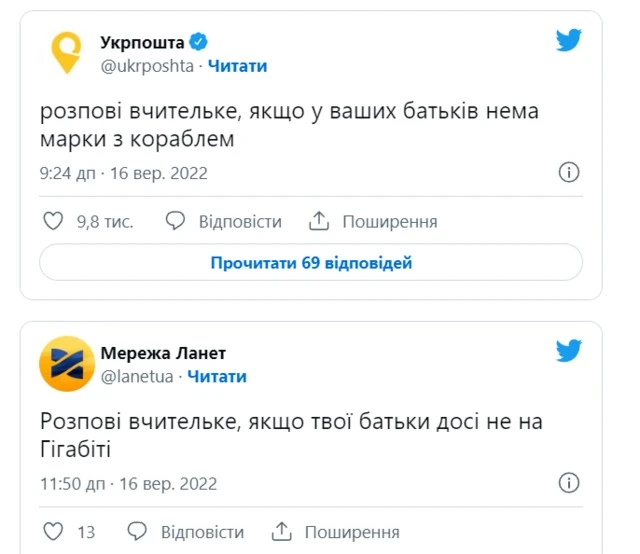640x554 pixels.
Task: Click the blue verified badge next to Укрпошта
Action: pos(199,43)
